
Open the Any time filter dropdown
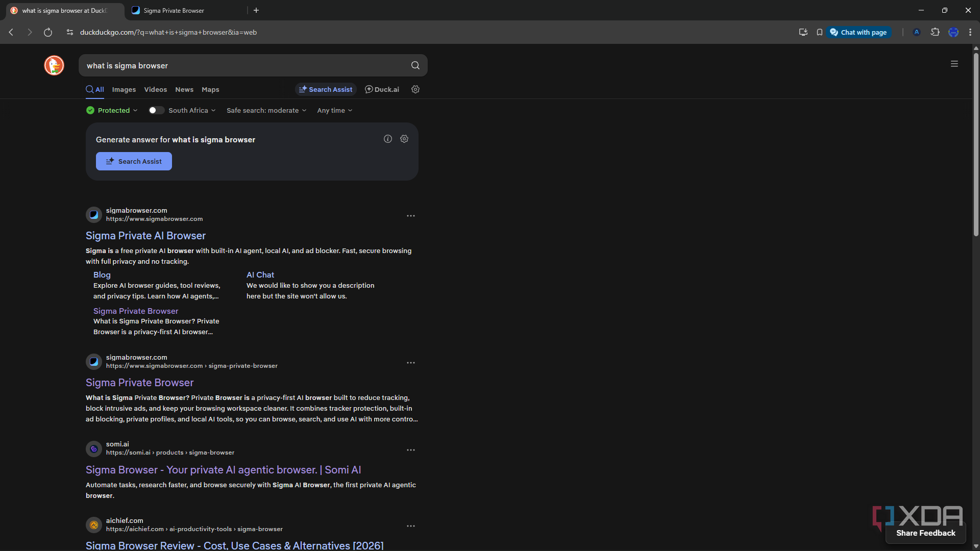click(x=335, y=110)
